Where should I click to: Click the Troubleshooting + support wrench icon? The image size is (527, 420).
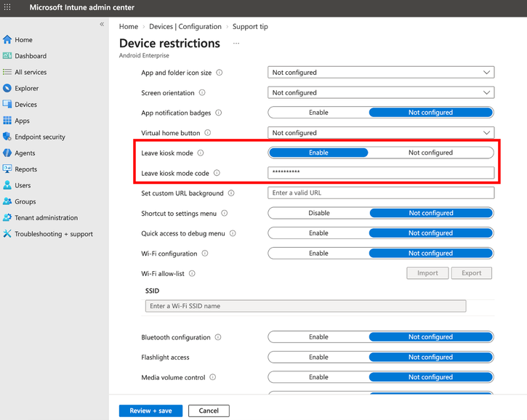[x=7, y=233]
